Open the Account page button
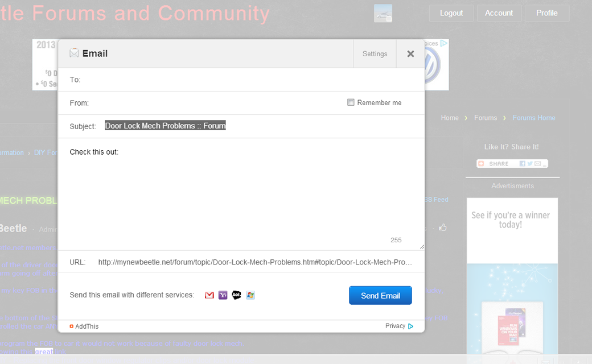Viewport: 592px width, 364px height. tap(499, 13)
